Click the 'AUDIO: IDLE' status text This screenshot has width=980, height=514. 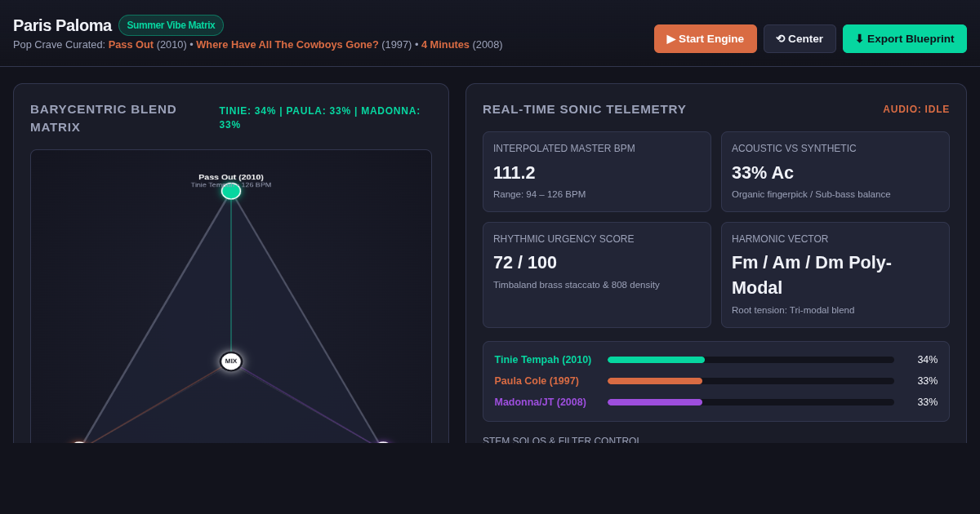click(x=916, y=109)
